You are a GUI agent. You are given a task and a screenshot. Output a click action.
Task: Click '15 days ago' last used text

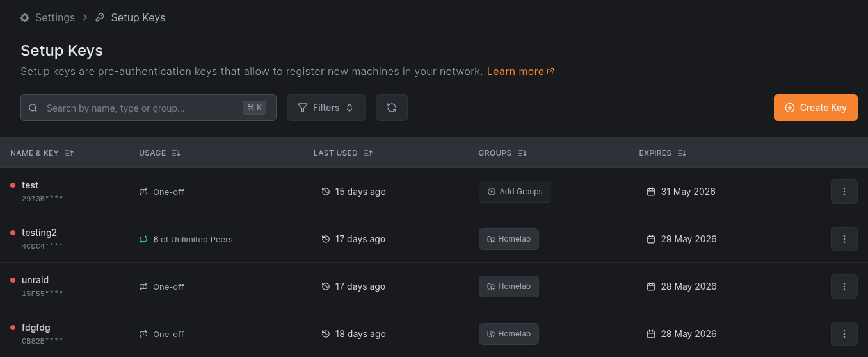tap(360, 192)
